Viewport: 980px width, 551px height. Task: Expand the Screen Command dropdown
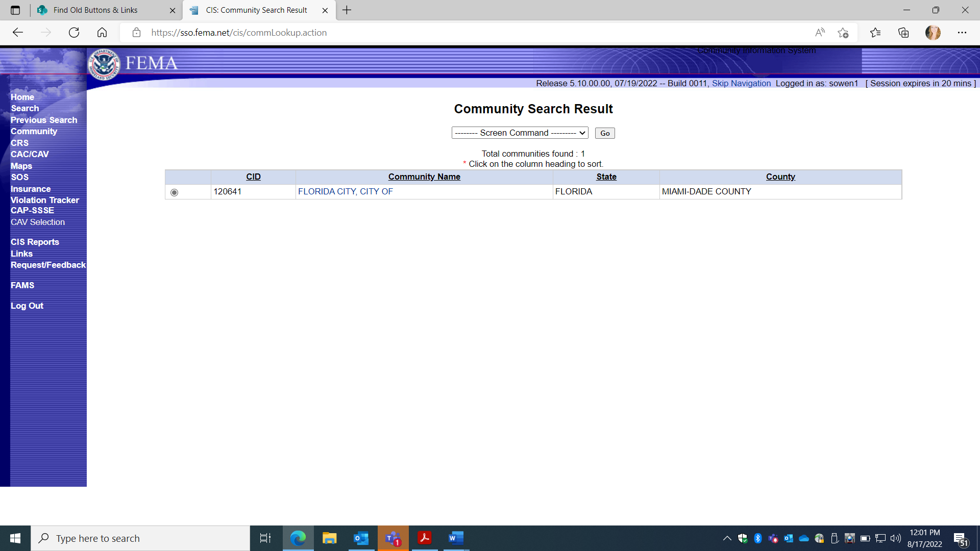[x=520, y=133]
